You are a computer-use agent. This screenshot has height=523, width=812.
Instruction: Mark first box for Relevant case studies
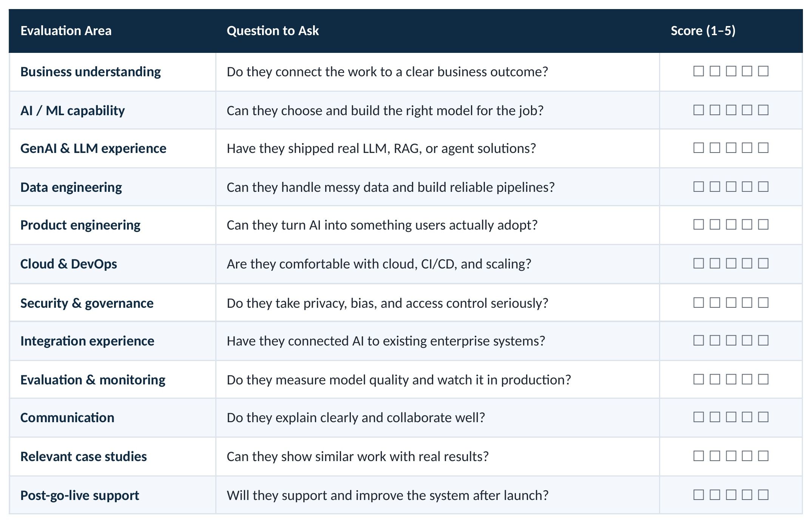[x=699, y=456]
